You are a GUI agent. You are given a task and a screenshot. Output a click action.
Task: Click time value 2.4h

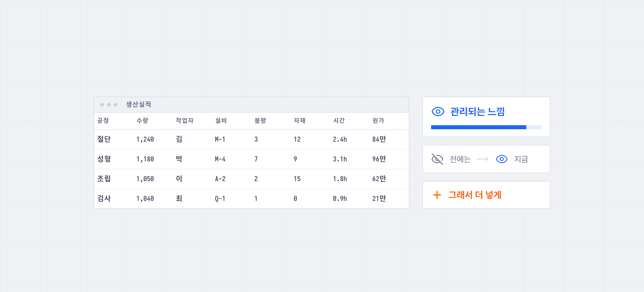[x=340, y=139]
